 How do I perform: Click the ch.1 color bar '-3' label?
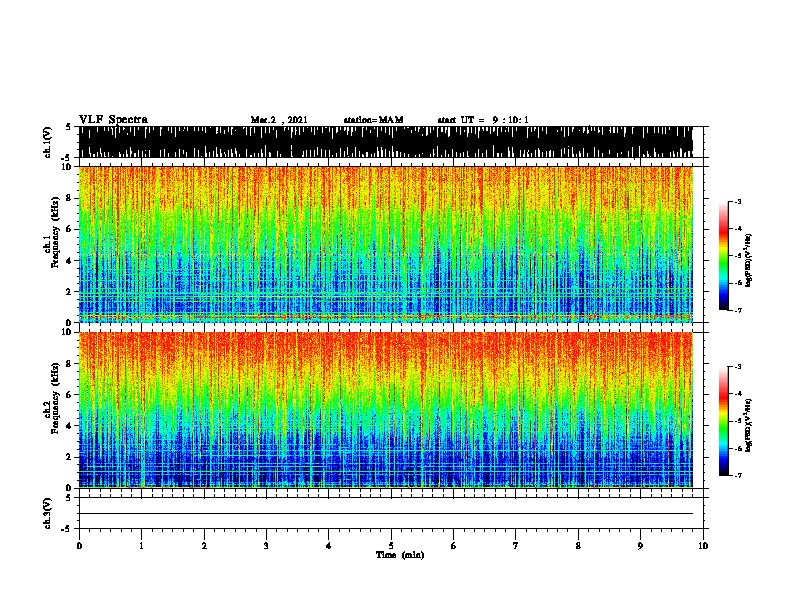point(738,201)
